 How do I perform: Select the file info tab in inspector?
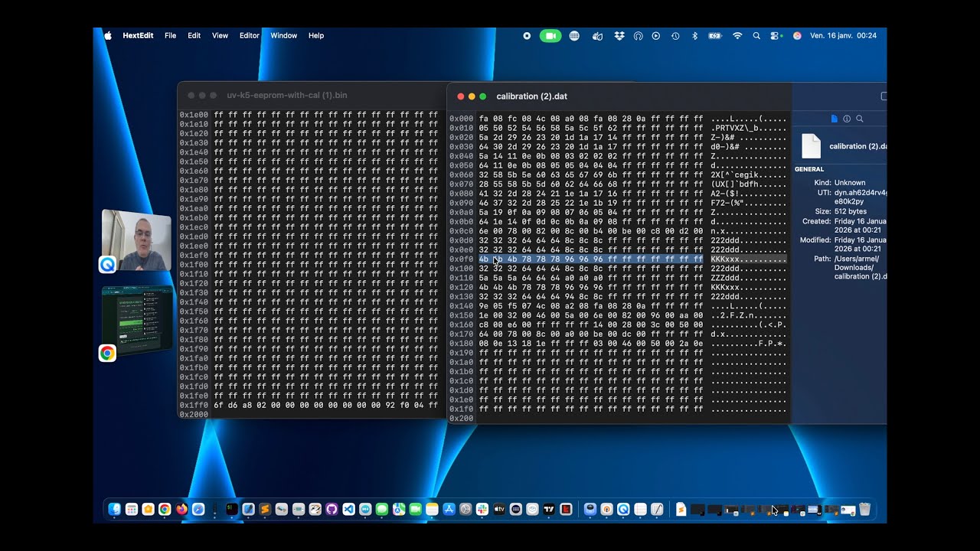click(x=835, y=119)
